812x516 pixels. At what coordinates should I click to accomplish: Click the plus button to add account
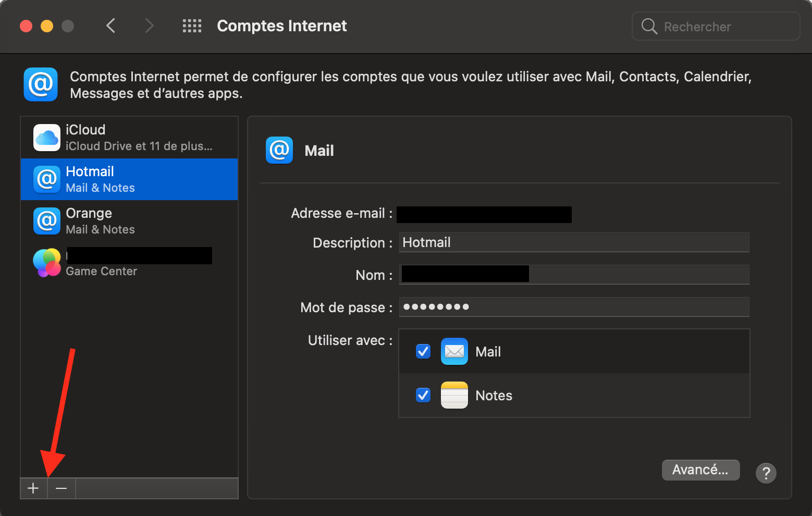tap(33, 488)
